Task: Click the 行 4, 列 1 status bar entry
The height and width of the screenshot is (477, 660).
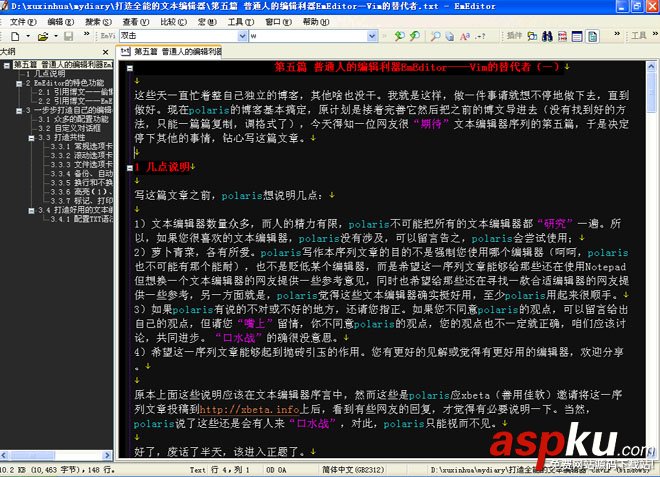Action: tap(230, 470)
